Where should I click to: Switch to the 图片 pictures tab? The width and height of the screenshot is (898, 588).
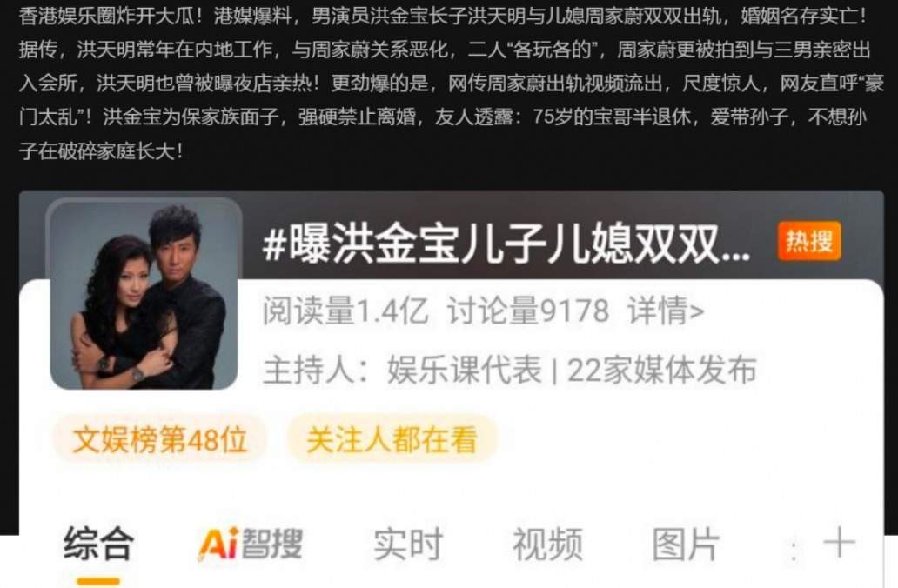[686, 544]
